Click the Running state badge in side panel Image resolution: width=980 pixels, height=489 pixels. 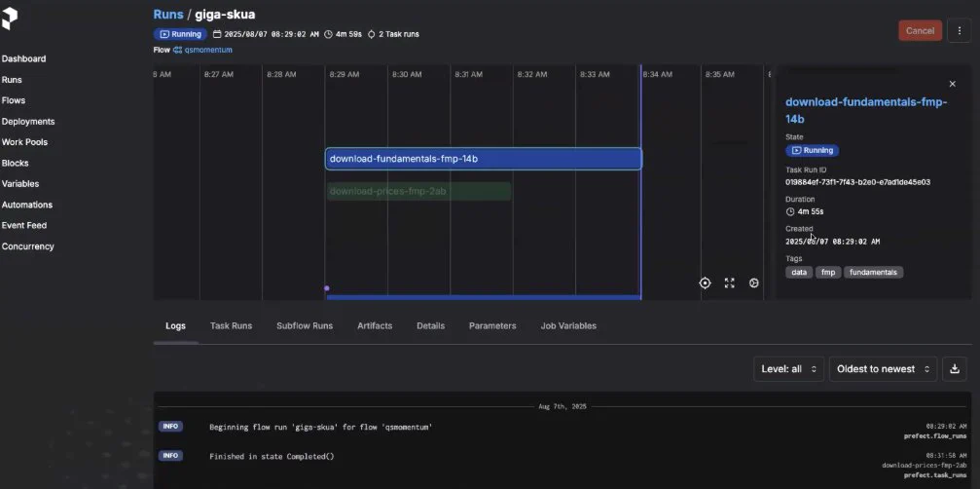(812, 151)
